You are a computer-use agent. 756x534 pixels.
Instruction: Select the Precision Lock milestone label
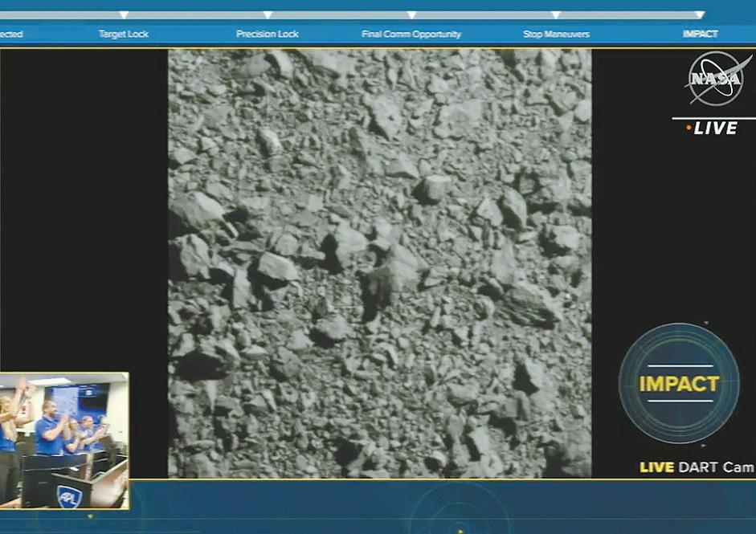coord(267,35)
